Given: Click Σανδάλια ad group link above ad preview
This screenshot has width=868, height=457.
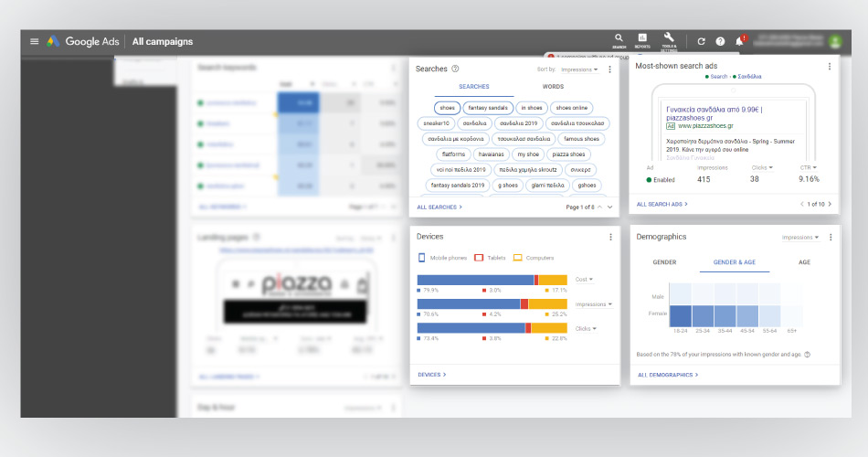Looking at the screenshot, I should point(747,77).
